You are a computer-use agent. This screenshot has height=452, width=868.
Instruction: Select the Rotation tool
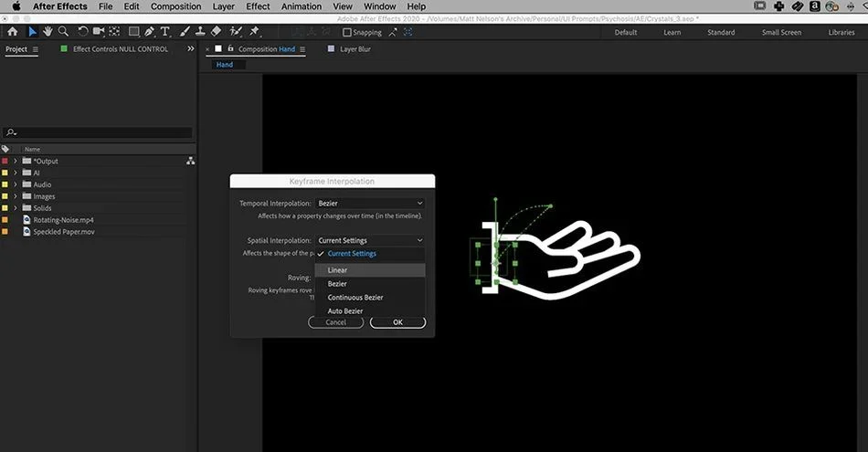(x=82, y=32)
